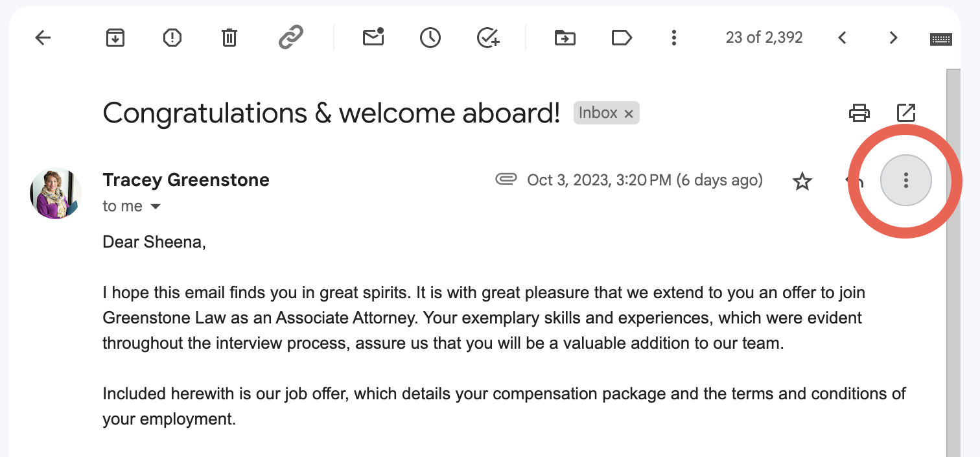
Task: Snooze this email
Action: click(430, 38)
